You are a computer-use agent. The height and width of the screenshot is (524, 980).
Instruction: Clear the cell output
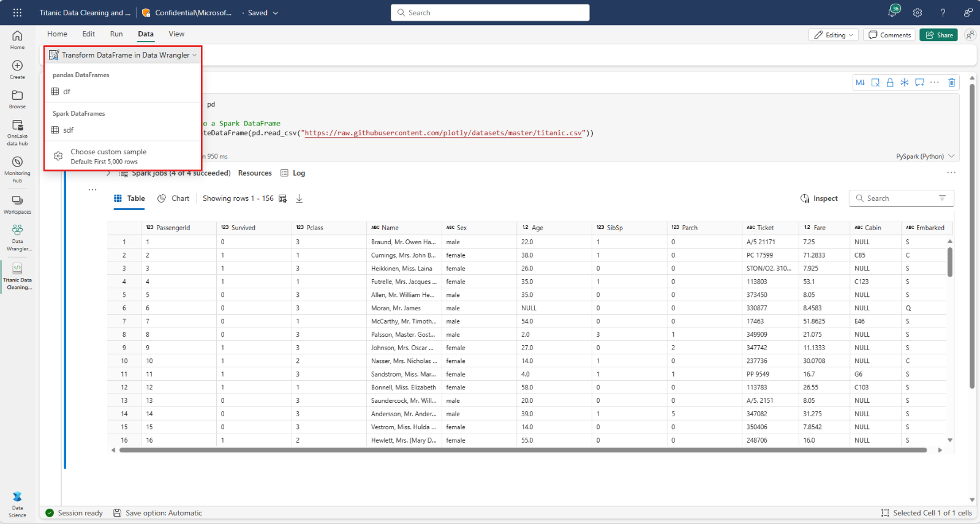(875, 83)
